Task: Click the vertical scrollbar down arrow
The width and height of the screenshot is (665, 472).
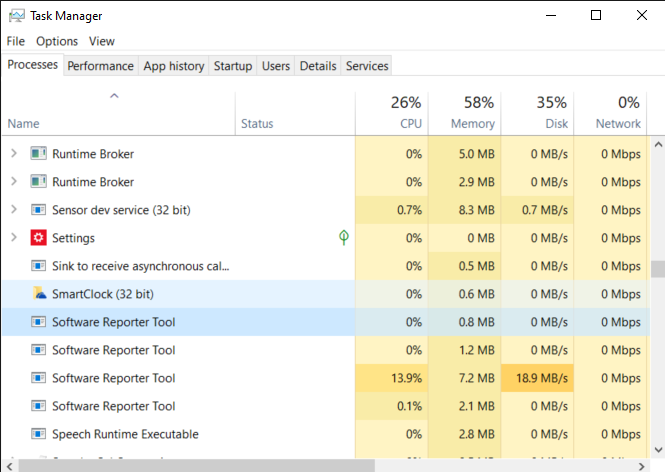Action: point(658,450)
